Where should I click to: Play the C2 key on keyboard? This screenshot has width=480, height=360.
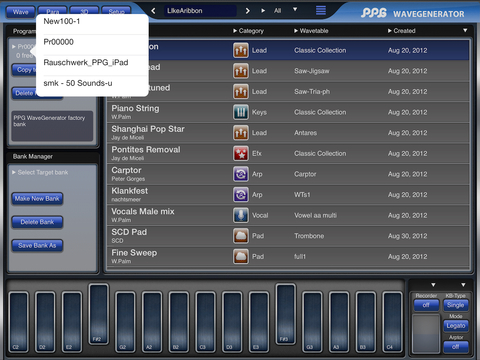pos(19,322)
